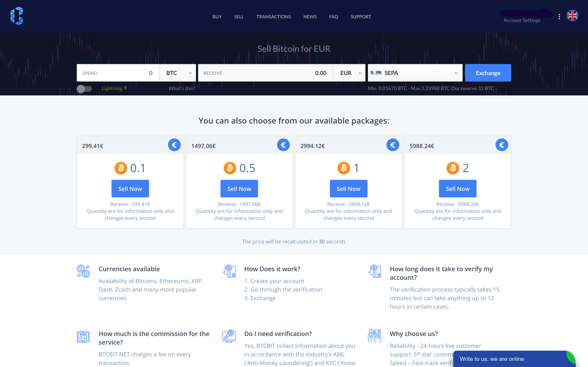The height and width of the screenshot is (367, 588).
Task: Click the What's this? link
Action: [182, 88]
